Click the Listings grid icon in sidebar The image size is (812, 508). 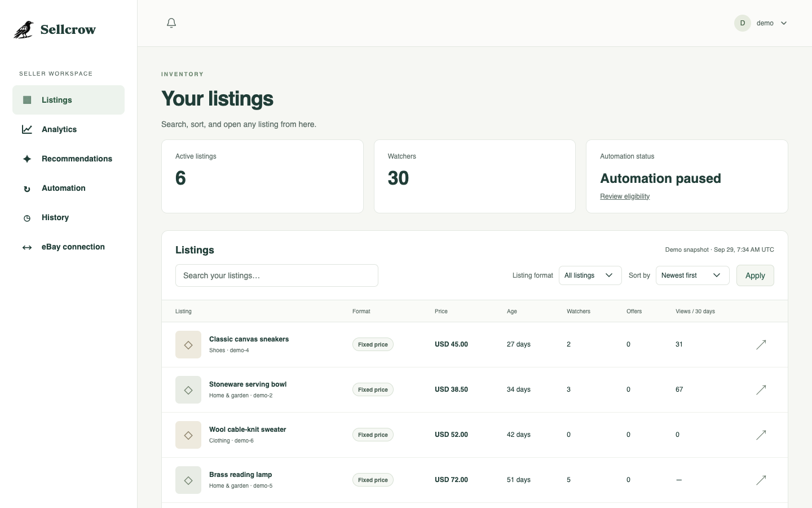coord(27,100)
